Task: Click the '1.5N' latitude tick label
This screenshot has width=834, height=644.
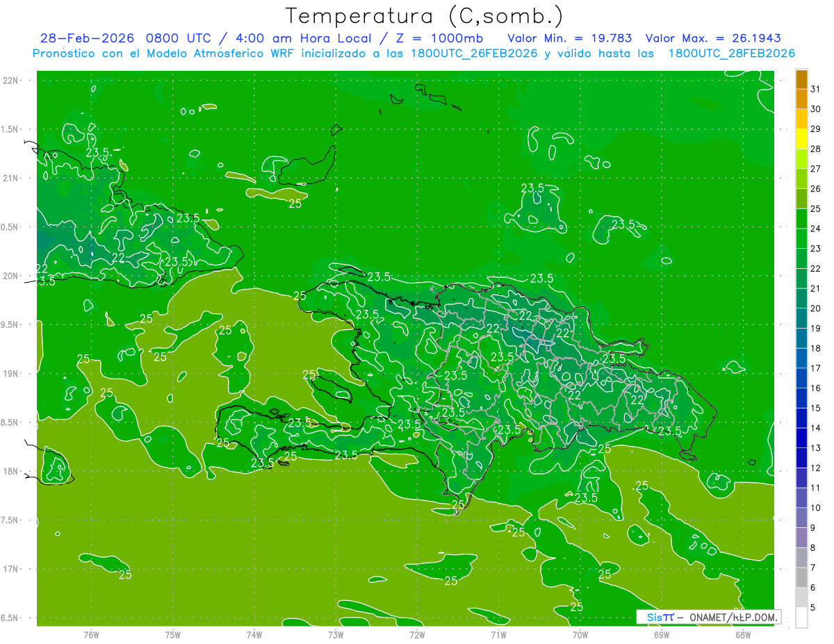Action: tap(10, 129)
